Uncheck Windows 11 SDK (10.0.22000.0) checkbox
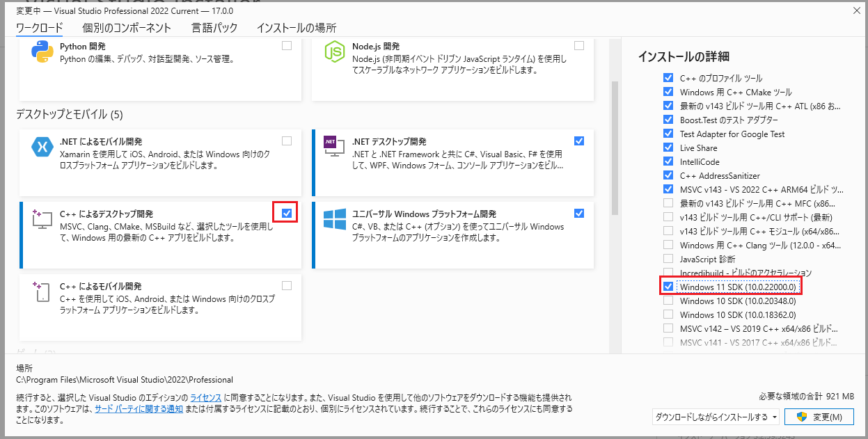 668,287
